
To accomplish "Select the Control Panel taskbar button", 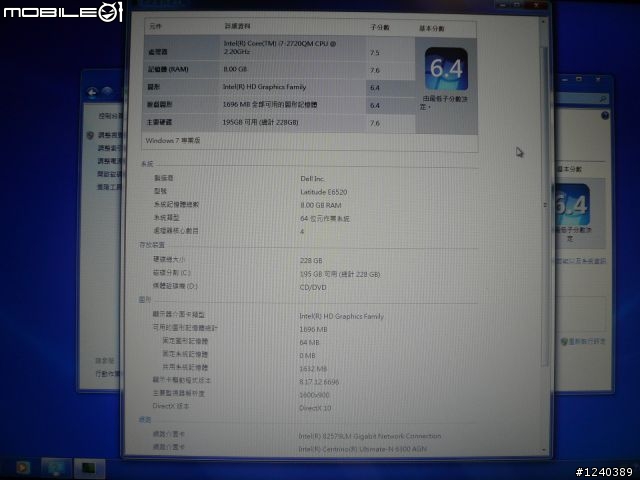I will (x=57, y=468).
